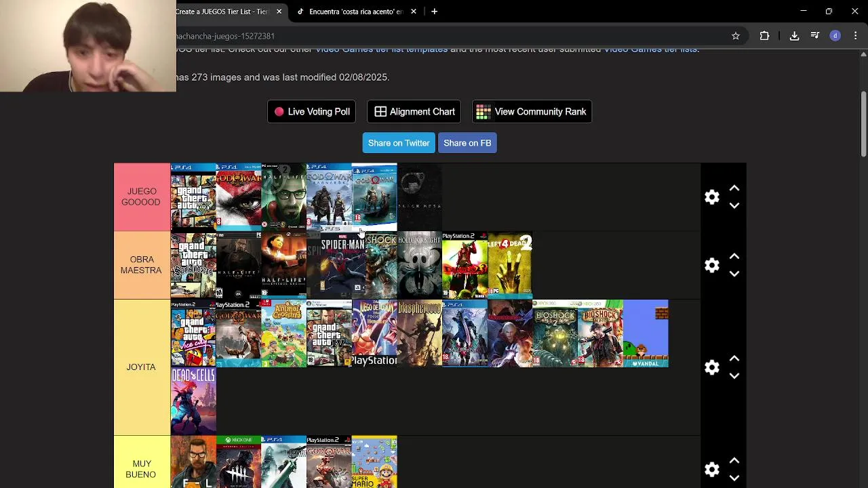Switch to Create a JUEGOS Tier List tab
868x488 pixels.
[222, 12]
